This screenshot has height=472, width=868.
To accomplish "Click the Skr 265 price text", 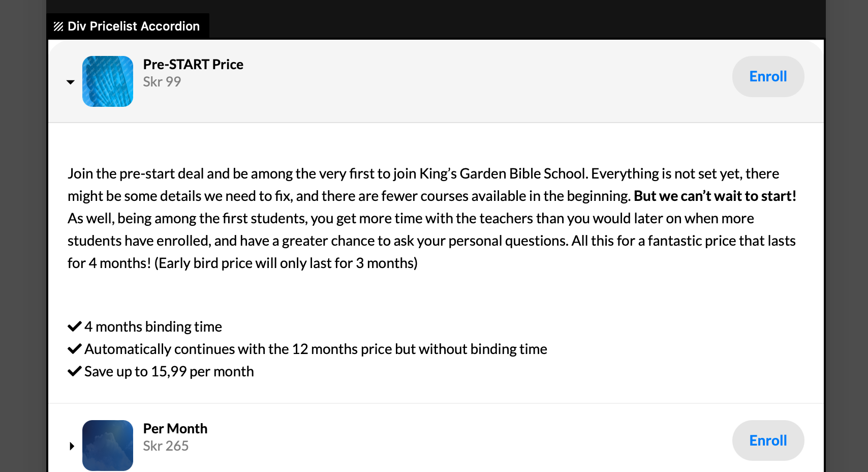I will 166,446.
